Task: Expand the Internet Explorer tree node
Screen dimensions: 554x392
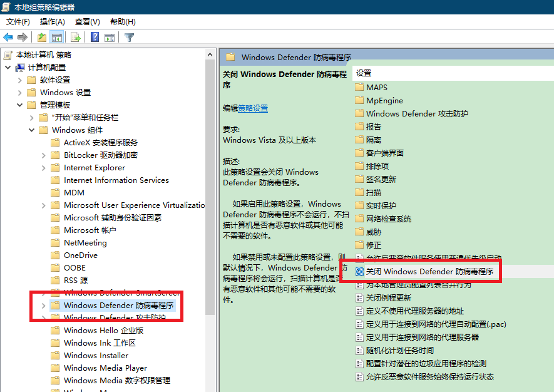Action: 43,168
